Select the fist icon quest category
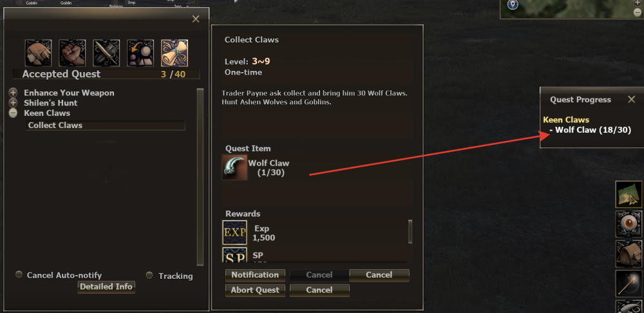644x313 pixels. point(72,53)
